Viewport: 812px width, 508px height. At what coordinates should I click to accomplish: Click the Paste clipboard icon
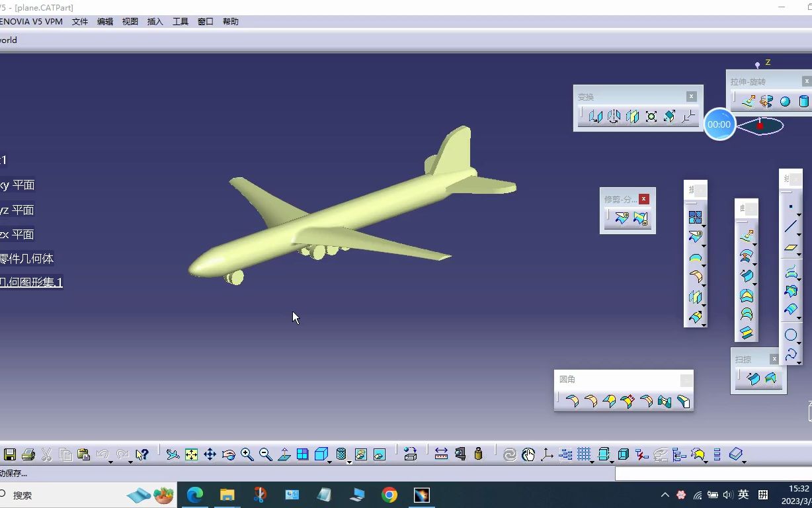[83, 454]
